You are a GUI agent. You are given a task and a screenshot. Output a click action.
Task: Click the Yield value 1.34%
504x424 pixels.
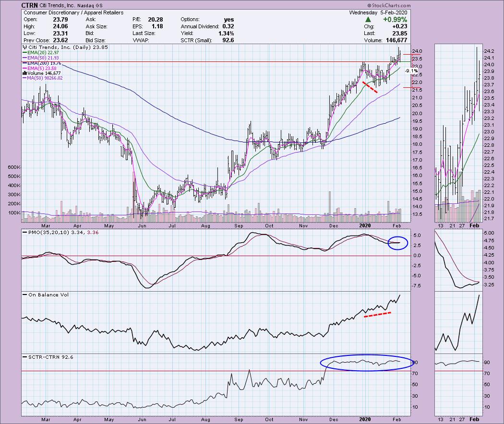coord(225,34)
